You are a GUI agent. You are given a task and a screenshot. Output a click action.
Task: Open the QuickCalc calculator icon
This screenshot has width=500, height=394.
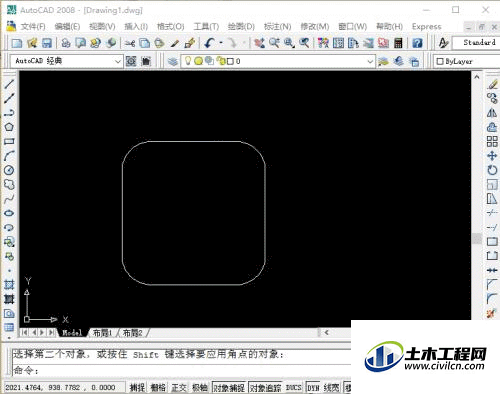[398, 43]
